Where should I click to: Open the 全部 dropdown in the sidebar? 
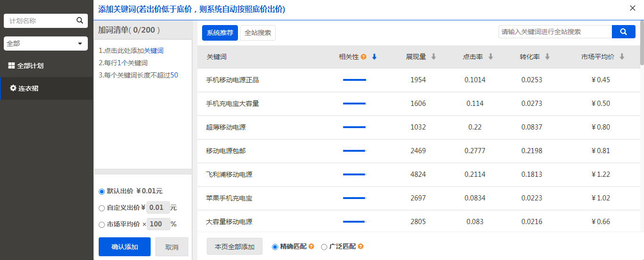[x=46, y=43]
